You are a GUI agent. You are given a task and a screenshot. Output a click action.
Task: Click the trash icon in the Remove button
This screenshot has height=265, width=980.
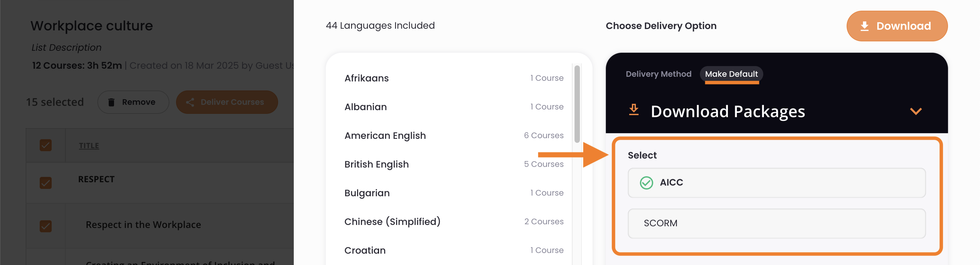click(111, 102)
